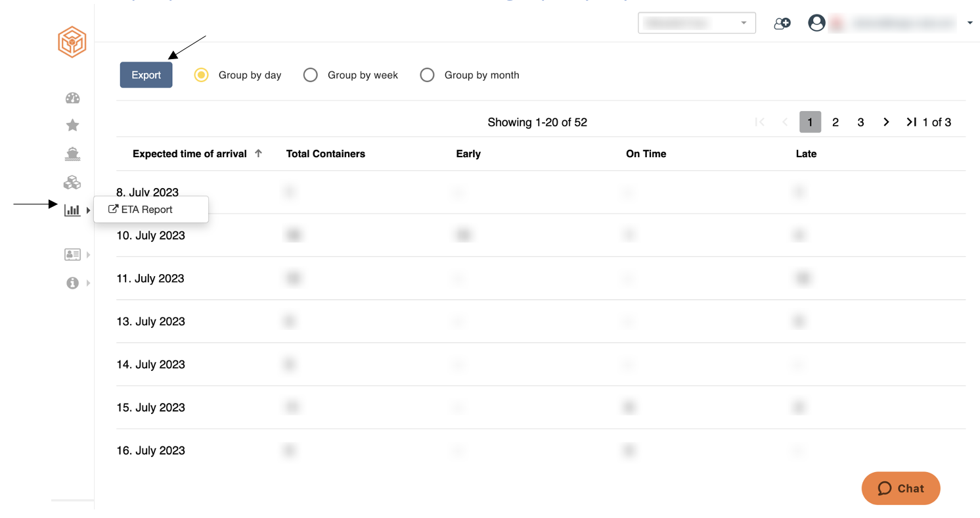Image resolution: width=980 pixels, height=518 pixels.
Task: Select the Group by month option
Action: pos(470,75)
